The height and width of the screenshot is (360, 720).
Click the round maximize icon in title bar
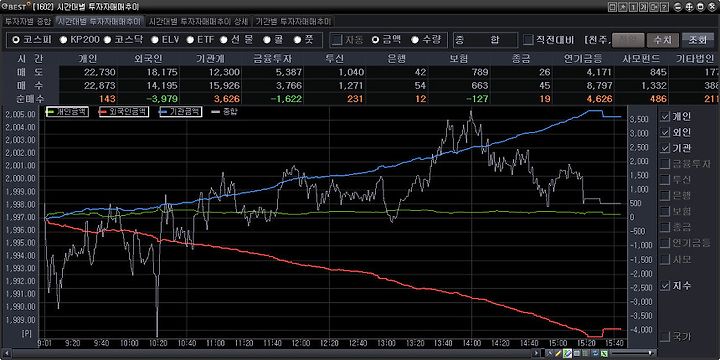pyautogui.click(x=700, y=7)
